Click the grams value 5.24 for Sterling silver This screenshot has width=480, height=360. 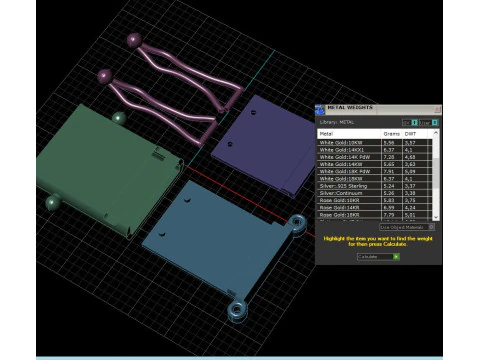click(x=389, y=186)
